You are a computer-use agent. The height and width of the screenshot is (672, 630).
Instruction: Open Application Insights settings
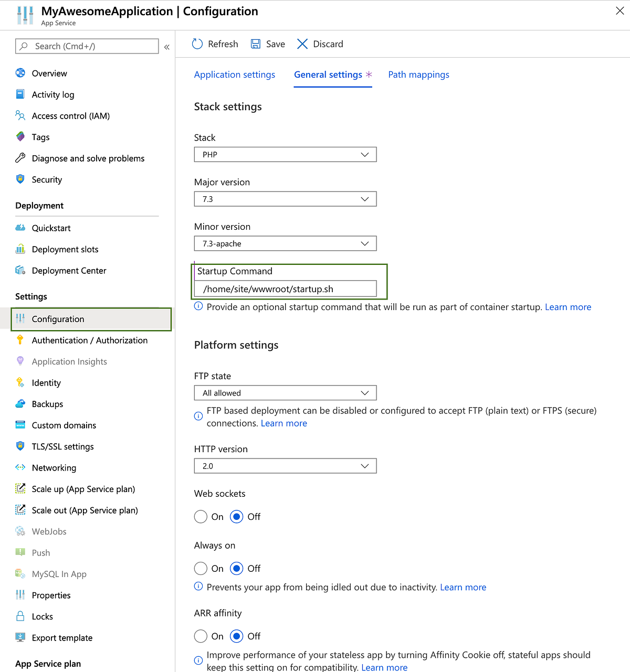click(x=69, y=361)
